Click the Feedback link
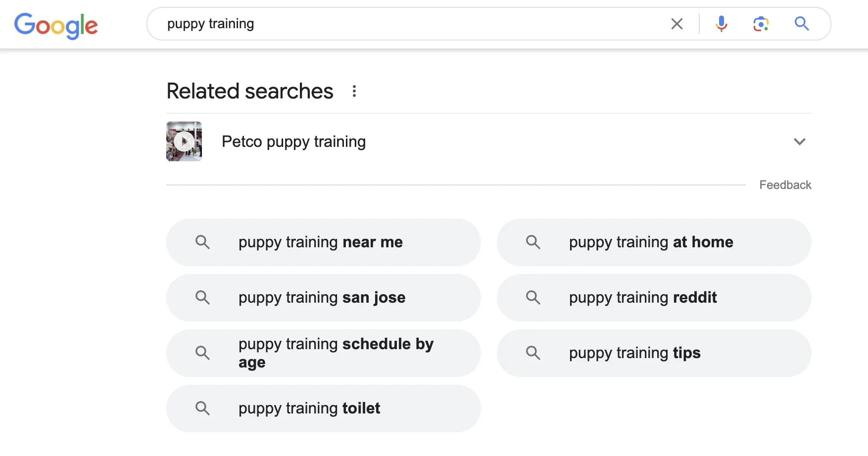 point(785,185)
